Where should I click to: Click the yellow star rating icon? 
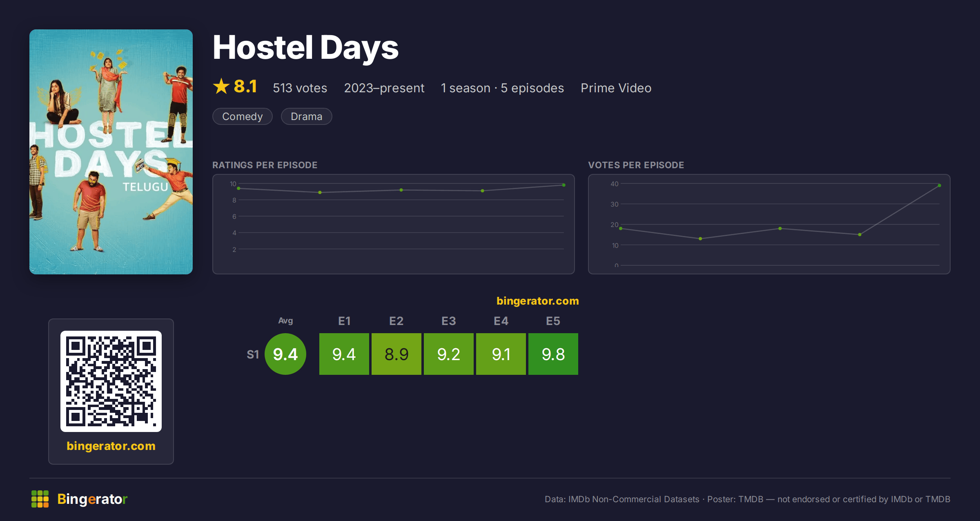click(221, 86)
